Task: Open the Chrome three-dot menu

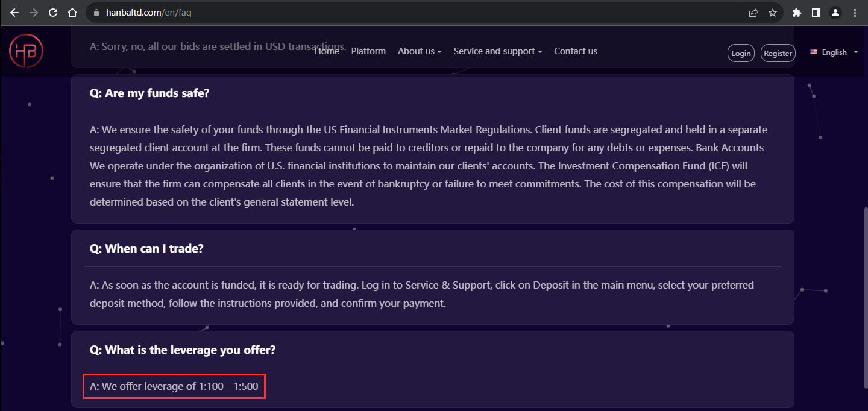Action: [855, 13]
